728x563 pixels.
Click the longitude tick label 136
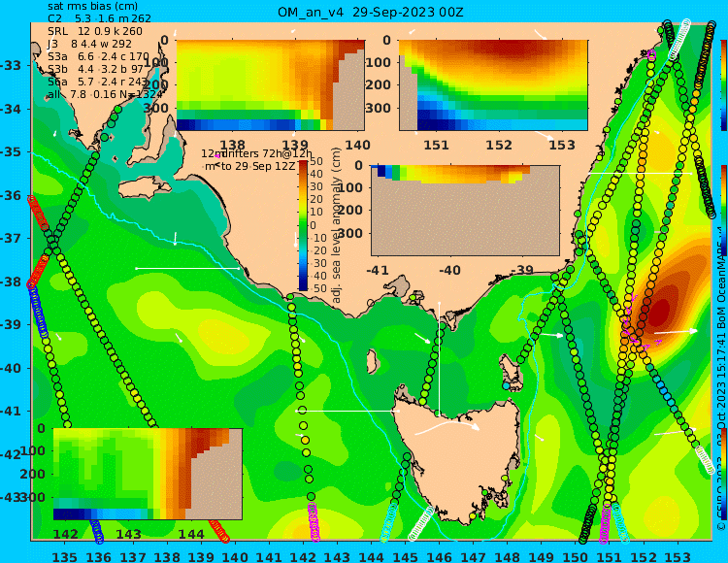click(x=99, y=556)
